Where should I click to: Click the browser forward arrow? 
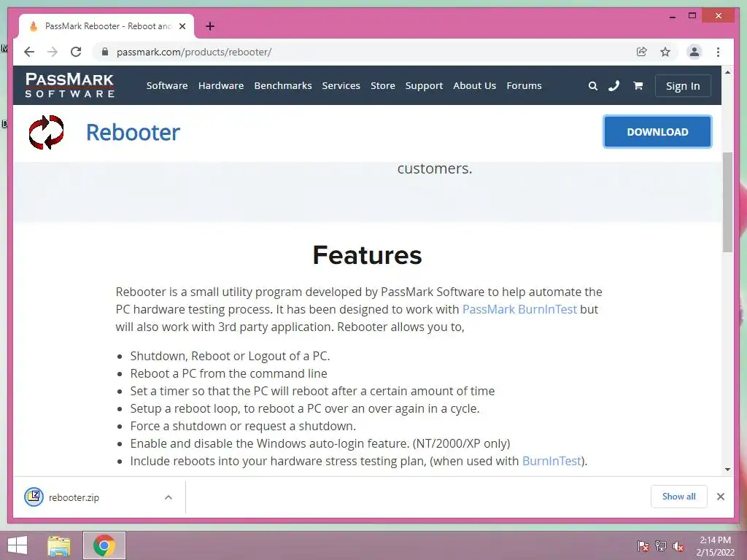pos(53,52)
